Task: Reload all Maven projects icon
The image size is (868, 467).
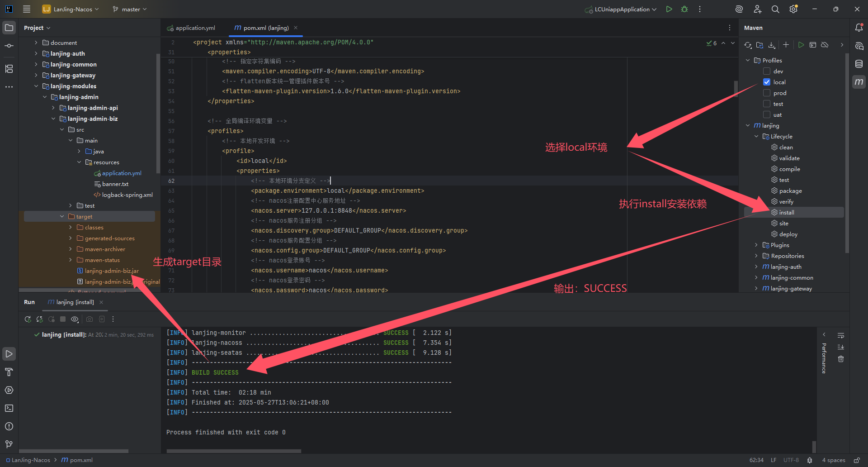Action: coord(748,45)
